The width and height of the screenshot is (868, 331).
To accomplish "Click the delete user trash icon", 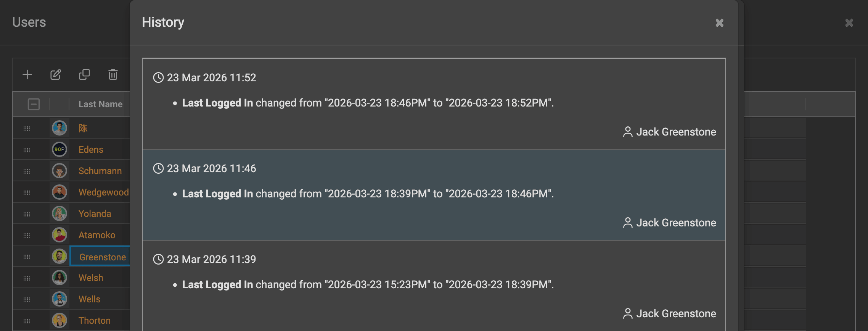I will coord(113,74).
